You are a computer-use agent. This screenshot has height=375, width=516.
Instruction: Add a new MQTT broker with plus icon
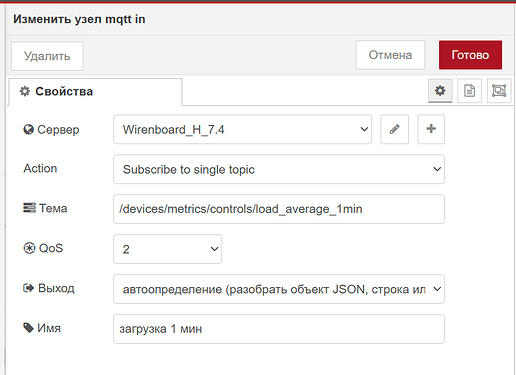[431, 129]
